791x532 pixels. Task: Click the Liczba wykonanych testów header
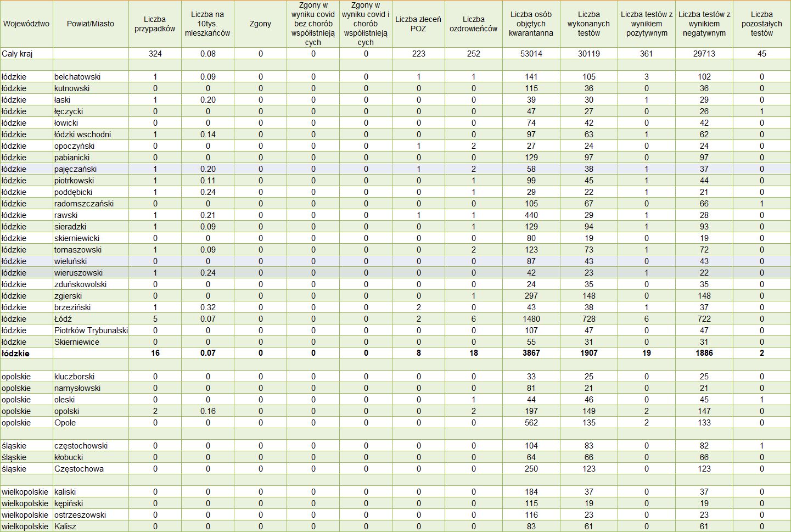tap(588, 24)
